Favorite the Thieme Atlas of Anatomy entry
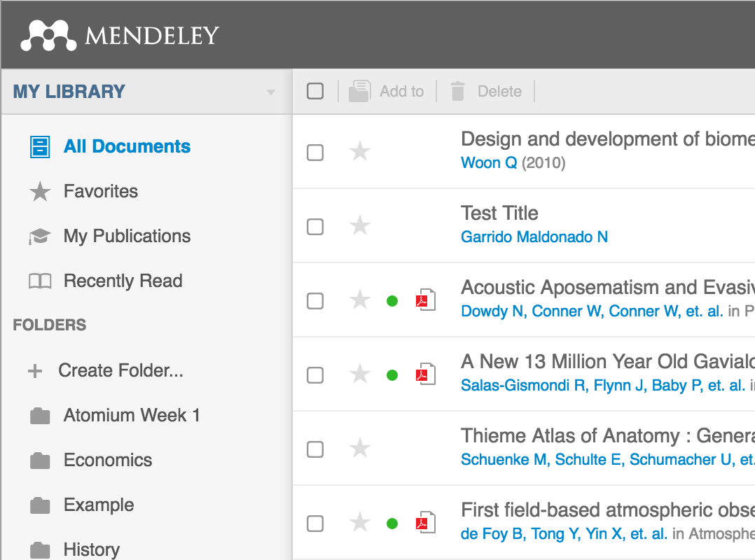This screenshot has height=560, width=755. tap(360, 448)
